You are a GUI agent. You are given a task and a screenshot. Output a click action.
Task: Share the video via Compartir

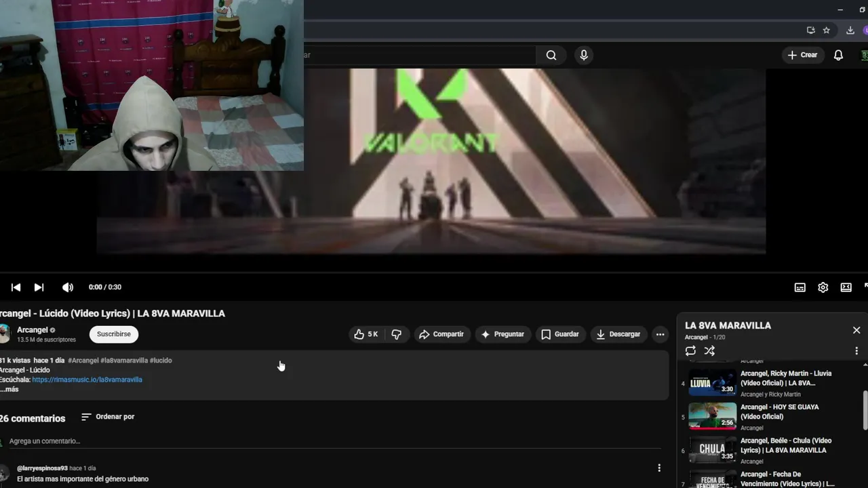441,334
